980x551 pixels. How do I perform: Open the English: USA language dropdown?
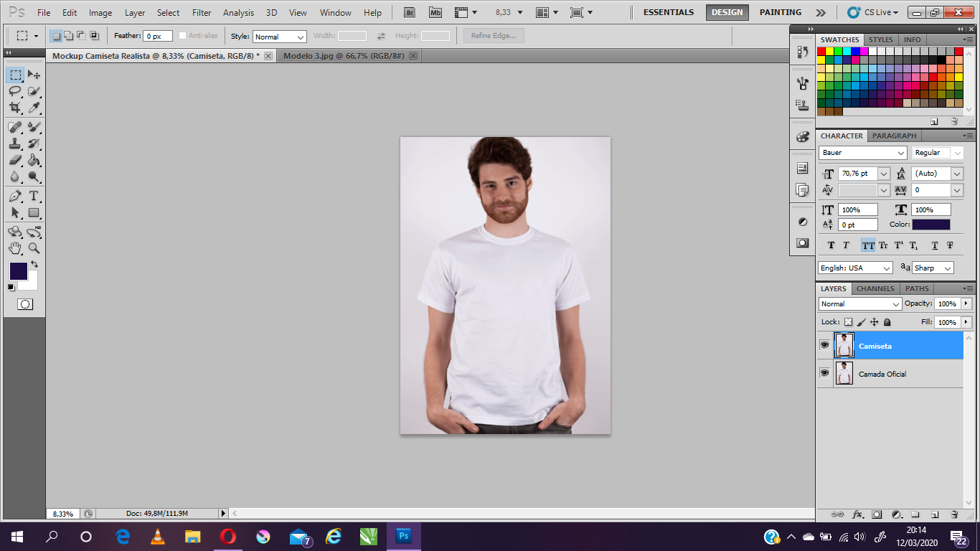(x=855, y=268)
